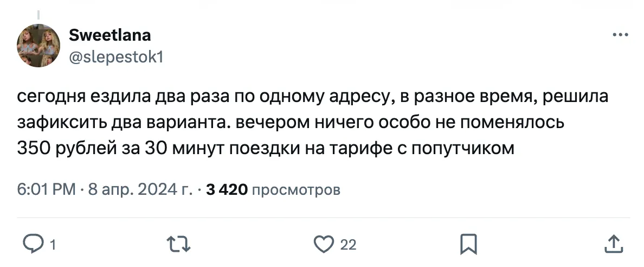Viewport: 644px width, 267px height.
Task: Click the text line starting with зафиксить
Action: pos(291,123)
